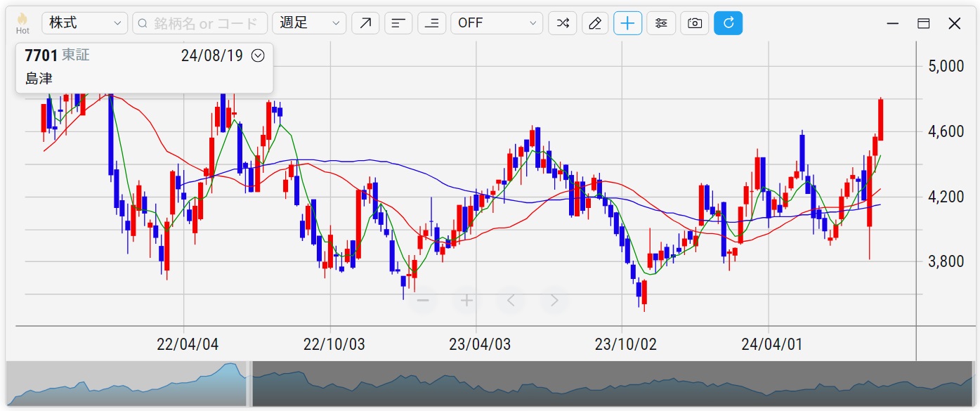Click the highlighted range in overview navigator

pos(126,384)
